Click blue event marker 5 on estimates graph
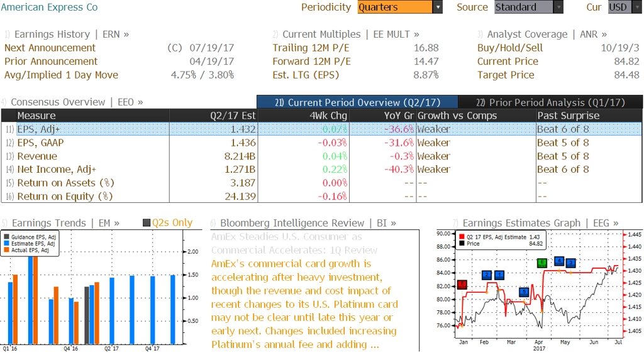Screen dimensions: 644x353 click(524, 291)
